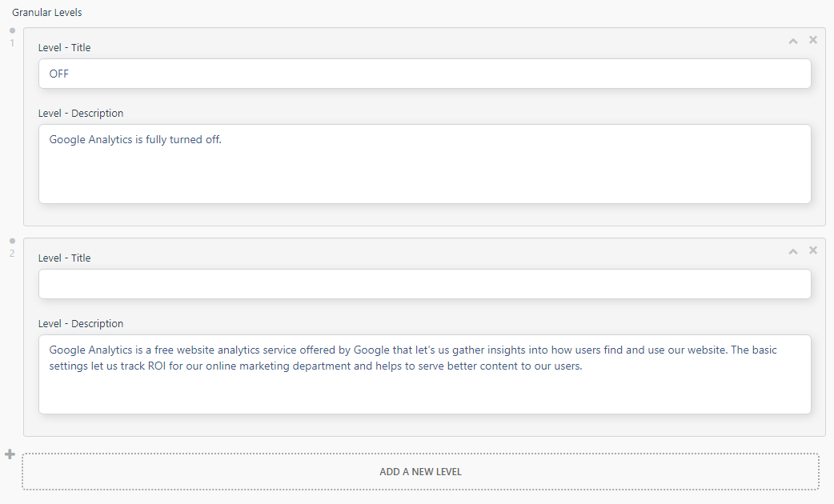This screenshot has height=504, width=834.
Task: Remove level 1 using its X icon
Action: click(812, 39)
